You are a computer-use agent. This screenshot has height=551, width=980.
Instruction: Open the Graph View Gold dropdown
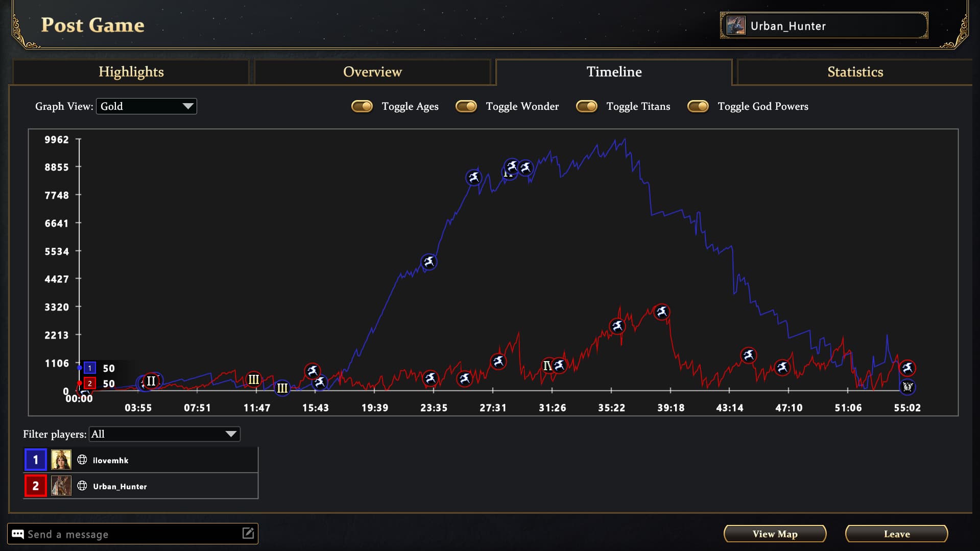point(147,106)
